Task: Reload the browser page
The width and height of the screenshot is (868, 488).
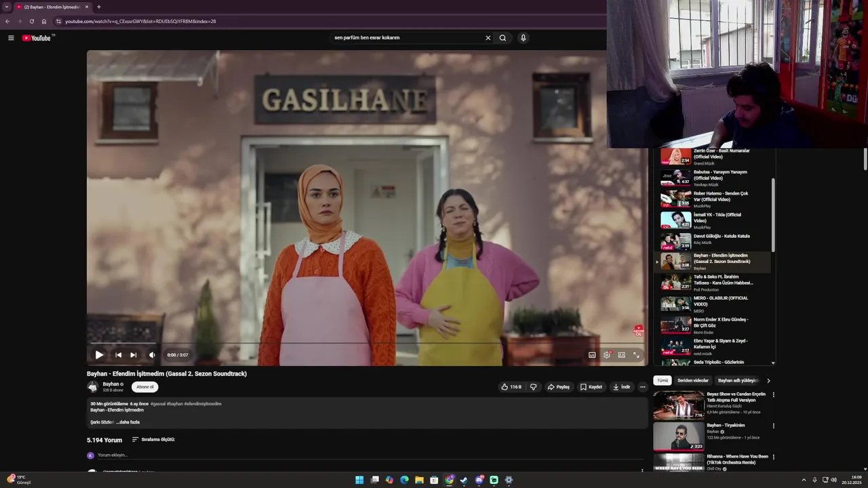Action: pos(31,21)
